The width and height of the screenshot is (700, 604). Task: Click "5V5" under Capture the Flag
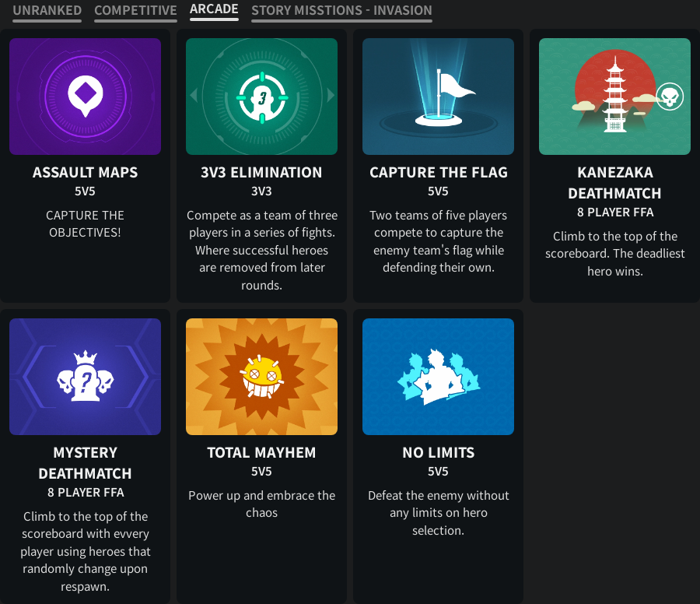[439, 191]
